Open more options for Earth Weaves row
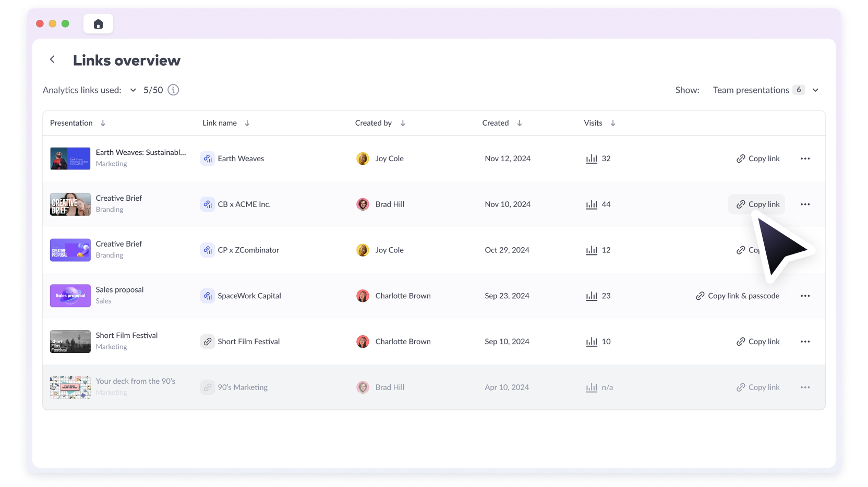 (x=805, y=159)
